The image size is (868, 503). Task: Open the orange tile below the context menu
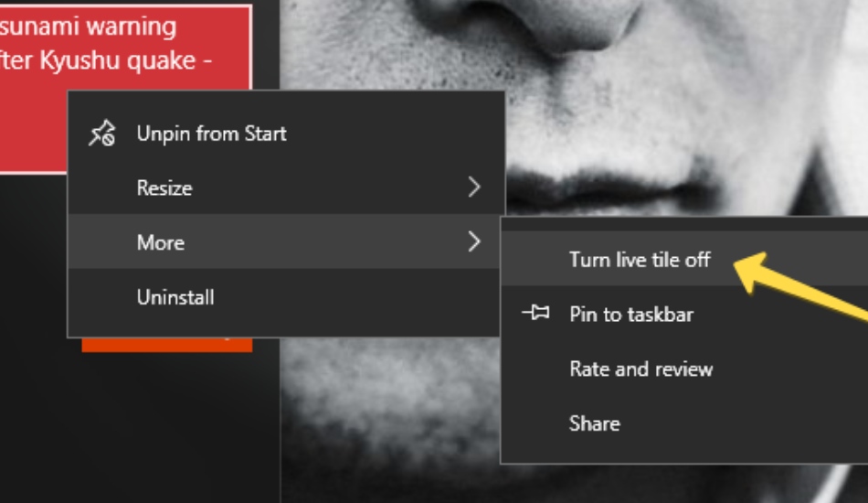[166, 345]
